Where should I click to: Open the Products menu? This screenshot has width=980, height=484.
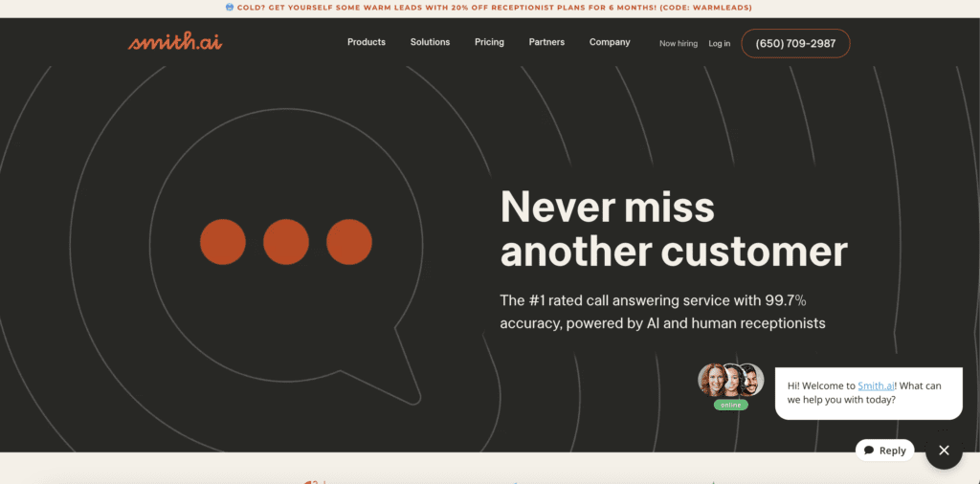pyautogui.click(x=367, y=42)
